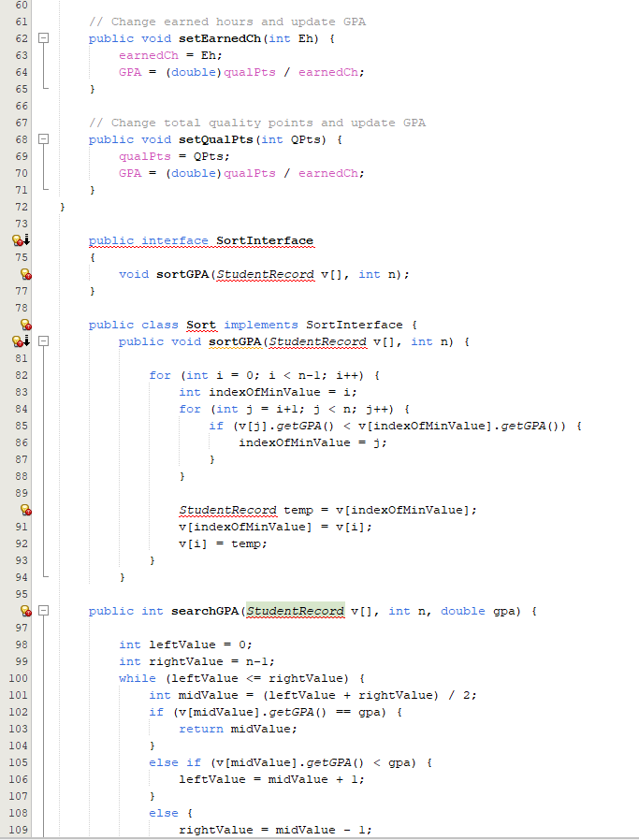Screen dimensions: 639x840
Task: Collapse the sortGPA method fold in class Sort
Action: point(44,341)
